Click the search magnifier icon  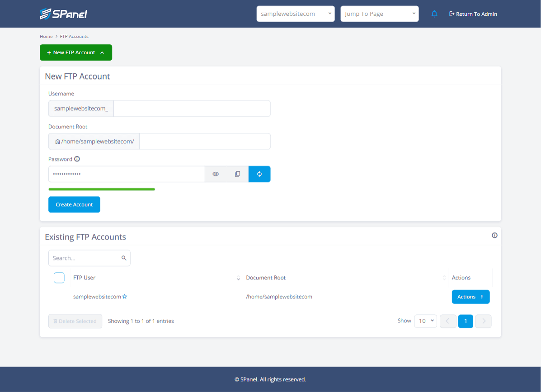[124, 258]
